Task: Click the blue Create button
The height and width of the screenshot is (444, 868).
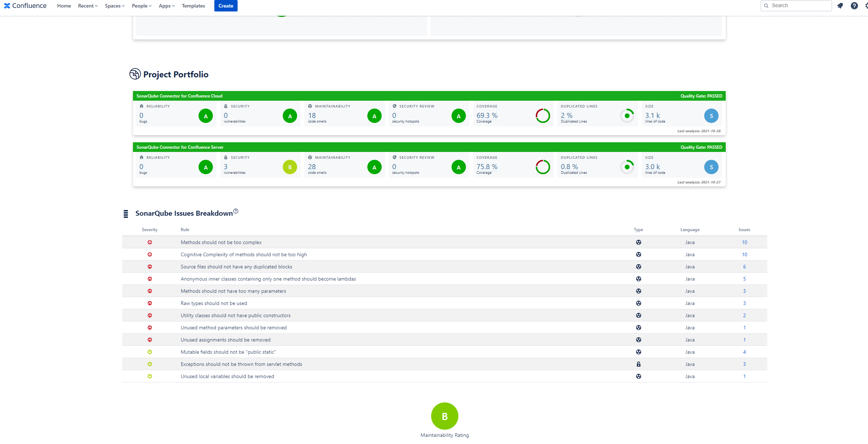Action: (226, 6)
